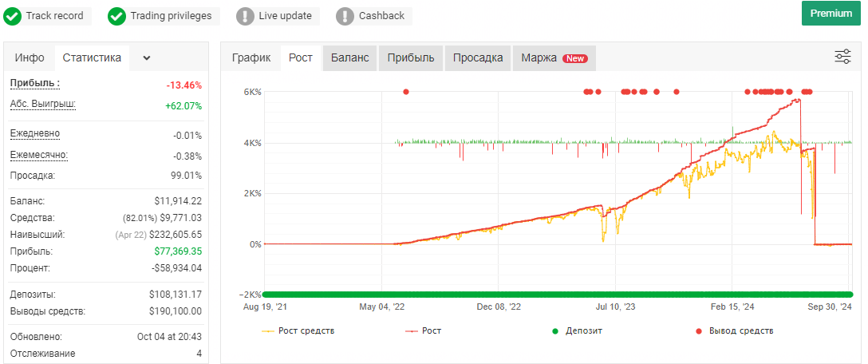Click the $11,914.22 balance value
The image size is (868, 364).
(178, 201)
